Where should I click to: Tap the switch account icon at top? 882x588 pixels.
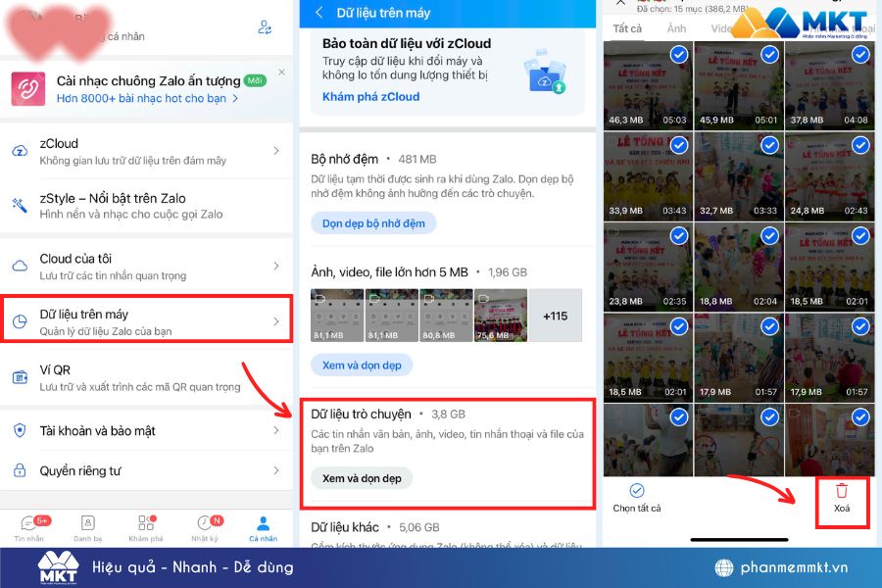coord(265,27)
